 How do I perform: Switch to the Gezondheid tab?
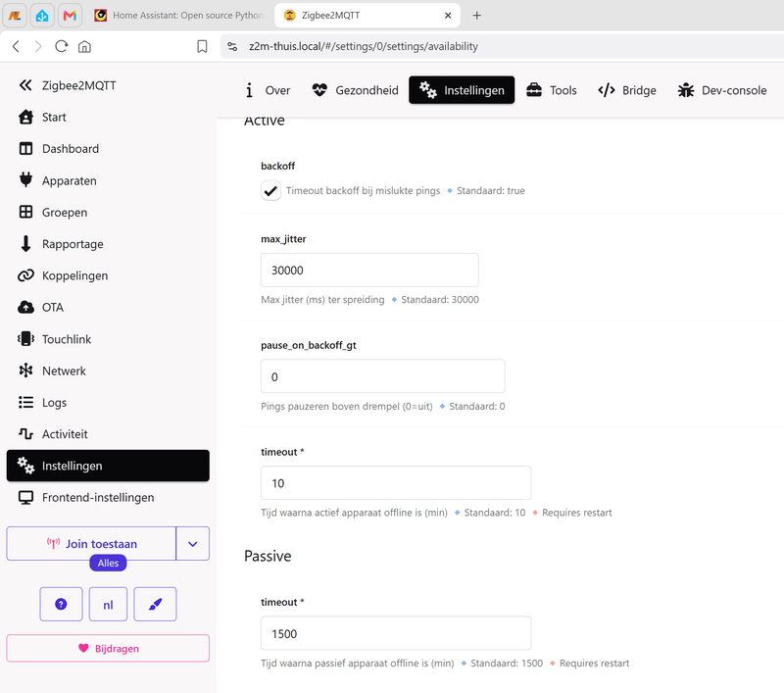[356, 90]
